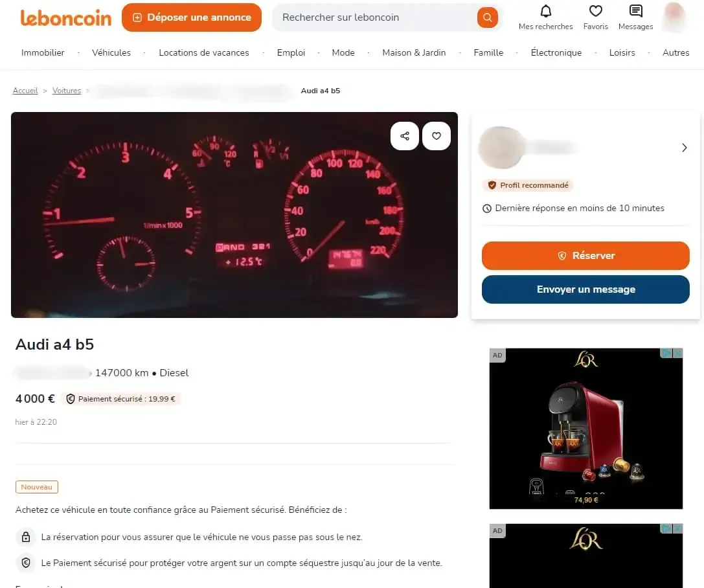Screen dimensions: 704x588
Task: Click Déposer une annonce button
Action: click(x=192, y=17)
